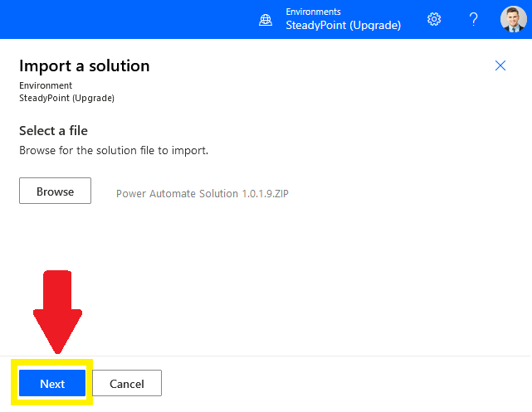Open the user profile avatar
This screenshot has height=412, width=532.
(514, 19)
